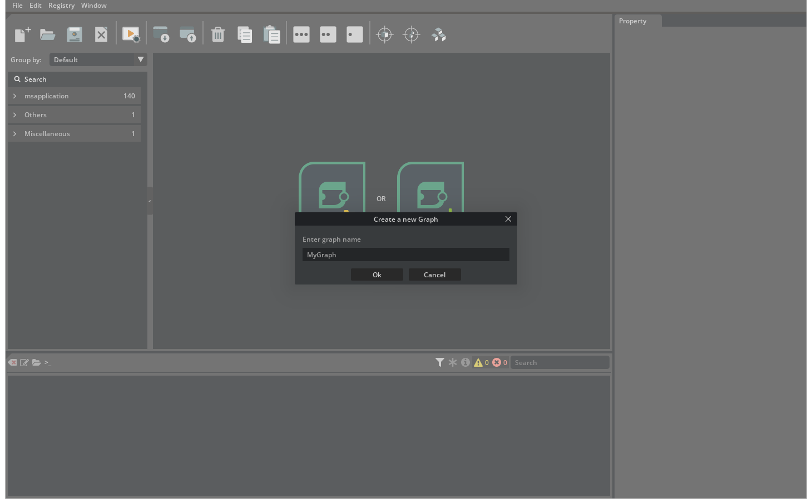Open the Registry menu
The height and width of the screenshot is (504, 812).
pos(61,6)
